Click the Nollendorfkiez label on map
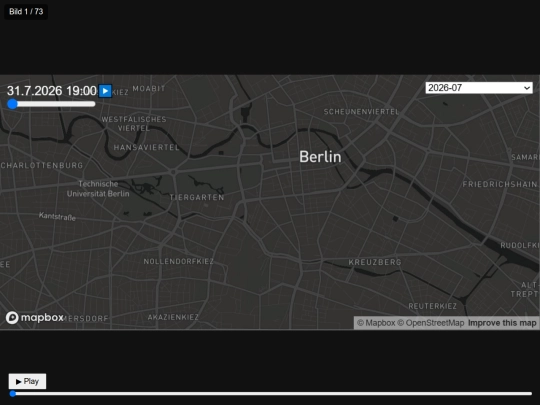The height and width of the screenshot is (405, 540). pos(178,261)
